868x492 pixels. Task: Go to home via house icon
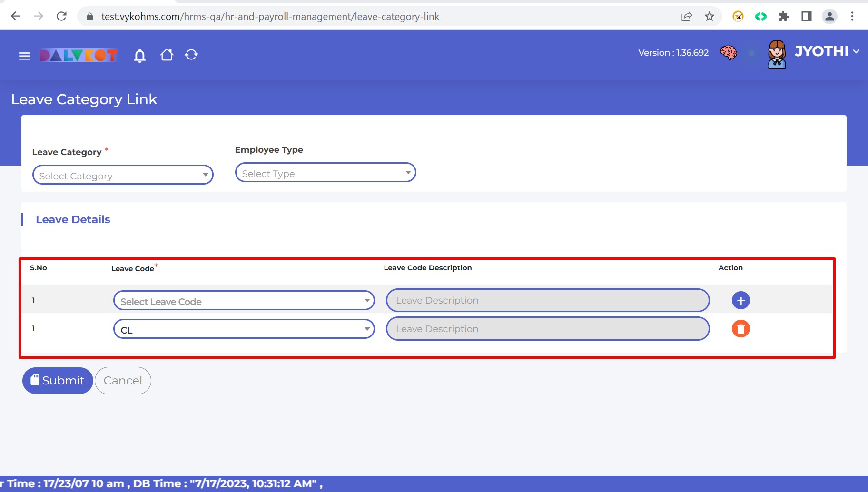tap(167, 55)
